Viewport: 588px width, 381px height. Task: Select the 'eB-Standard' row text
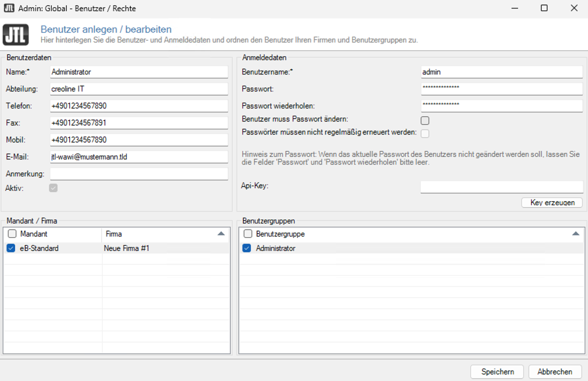pyautogui.click(x=39, y=248)
